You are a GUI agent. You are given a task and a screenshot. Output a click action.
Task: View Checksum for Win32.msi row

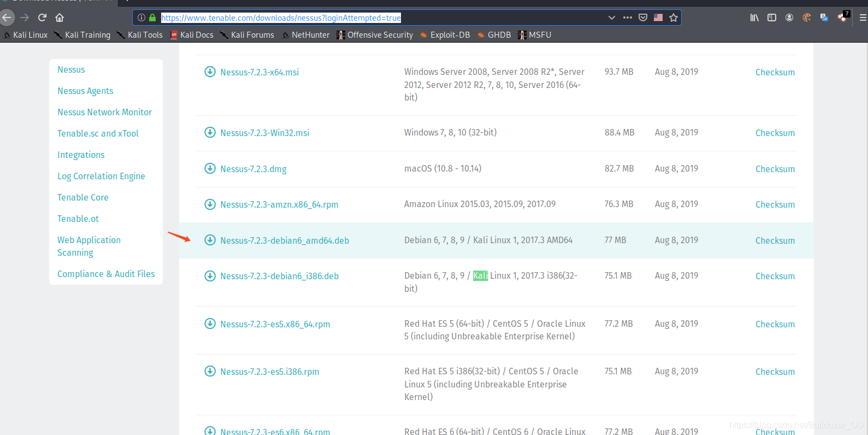click(x=775, y=133)
